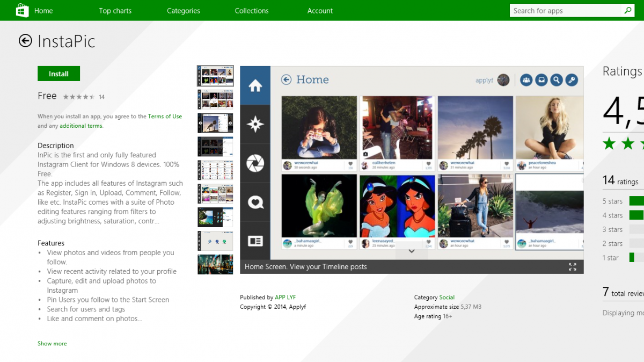Click the 4 stars rating bar
644x362 pixels.
(636, 215)
